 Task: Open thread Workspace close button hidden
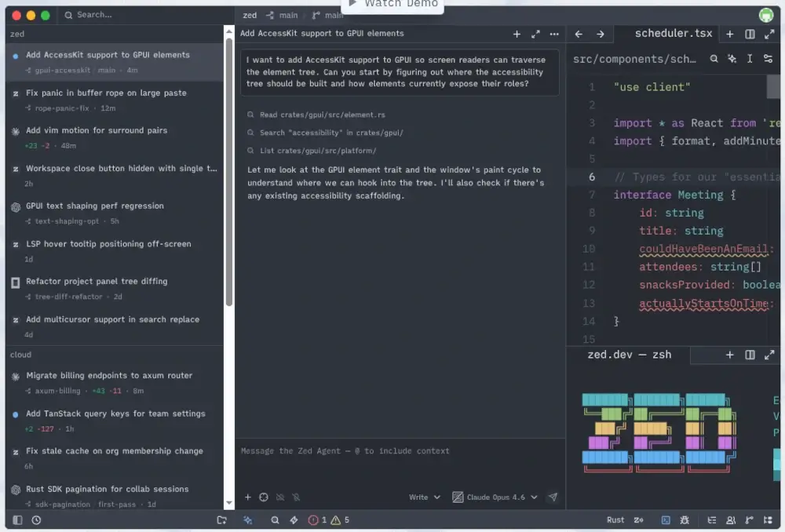[x=115, y=176]
